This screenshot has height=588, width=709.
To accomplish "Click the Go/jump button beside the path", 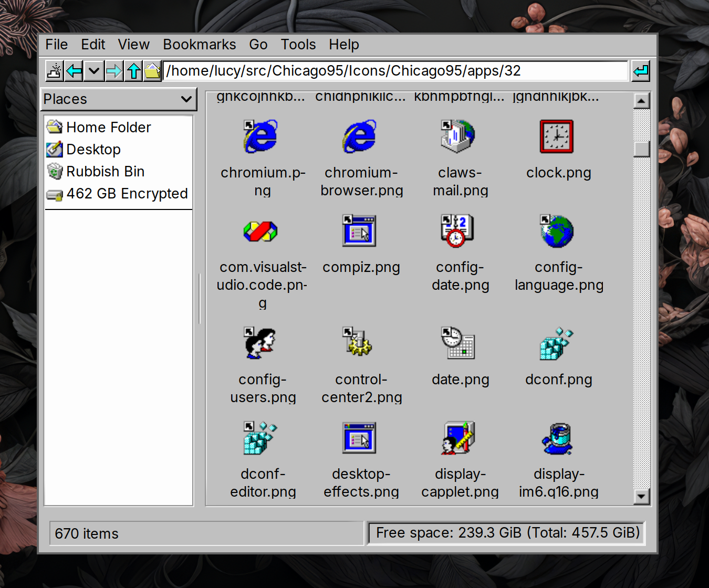I will 641,71.
